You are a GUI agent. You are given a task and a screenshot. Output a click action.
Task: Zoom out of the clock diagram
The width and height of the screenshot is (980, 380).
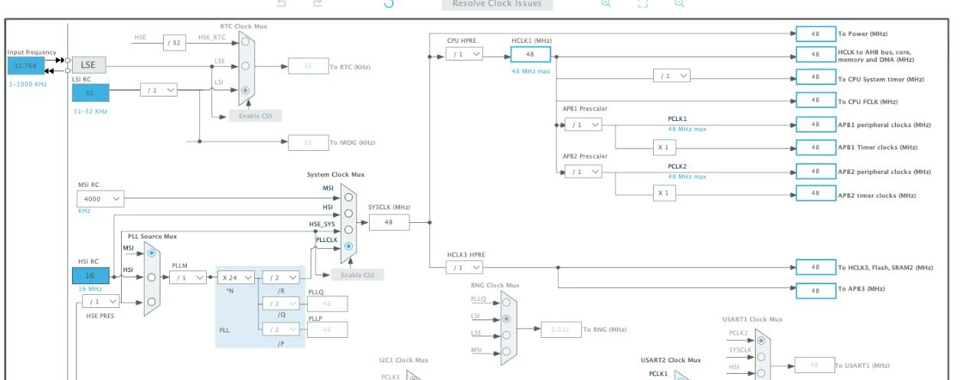pos(679,3)
